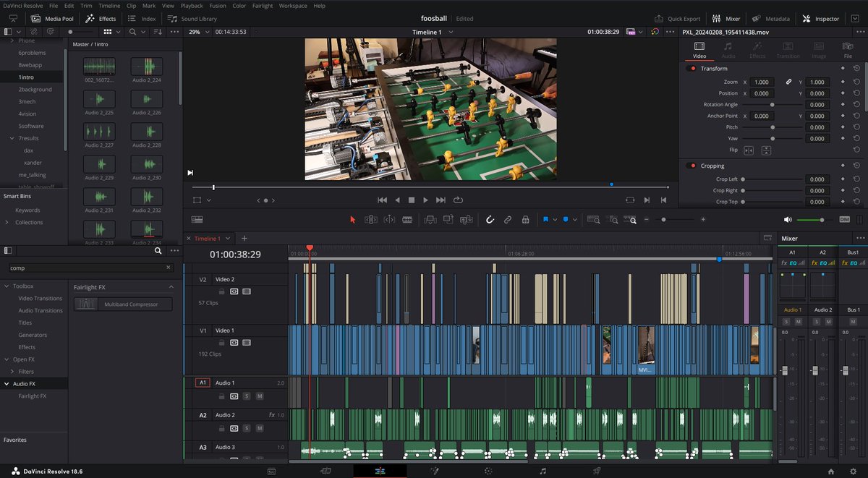The height and width of the screenshot is (478, 868).
Task: Open the Fairlight menu
Action: 263,5
